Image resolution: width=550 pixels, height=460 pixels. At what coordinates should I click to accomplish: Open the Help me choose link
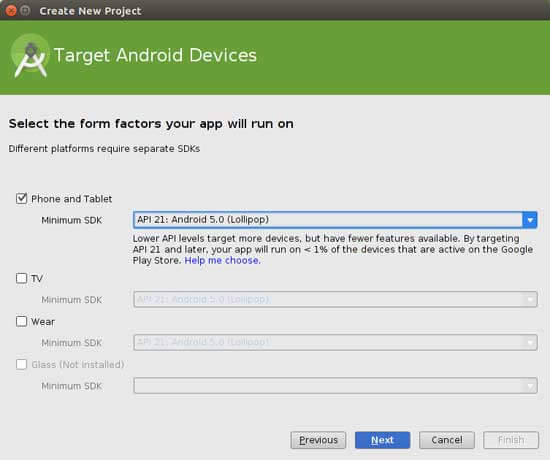coord(222,261)
